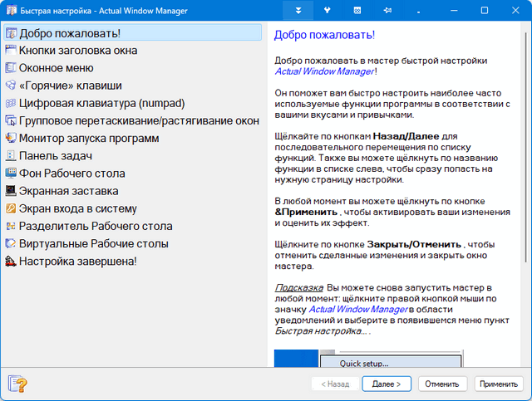
Task: Click the Применить button
Action: 499,384
